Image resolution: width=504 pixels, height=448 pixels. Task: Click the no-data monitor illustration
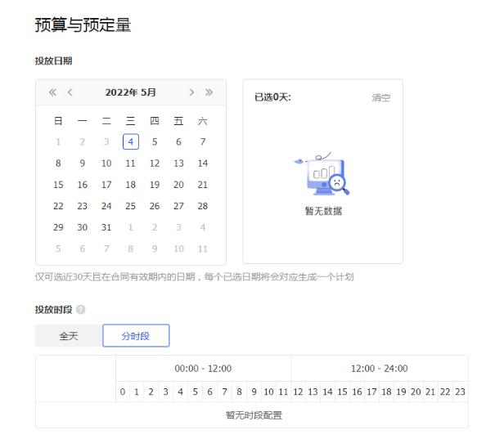tap(322, 173)
